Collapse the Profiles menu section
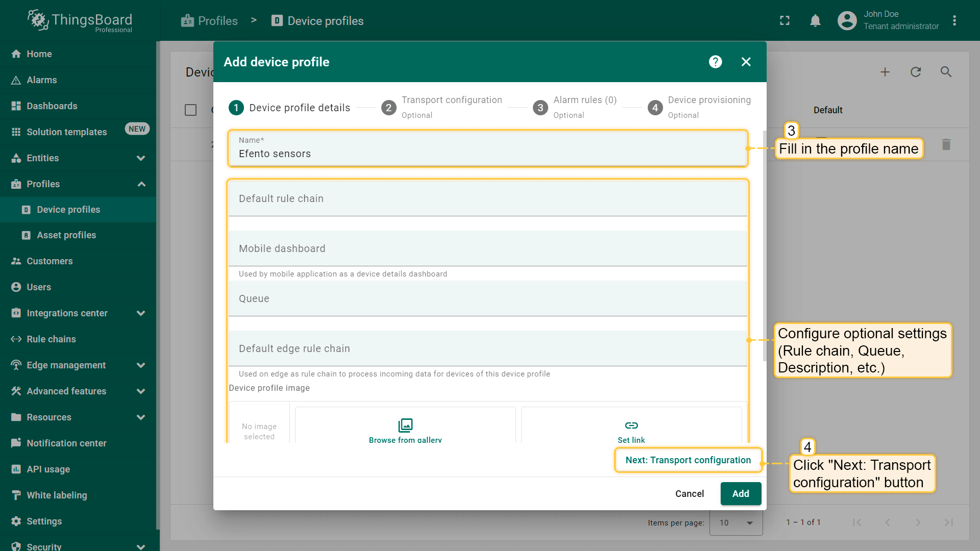Viewport: 980px width, 551px height. coord(141,184)
